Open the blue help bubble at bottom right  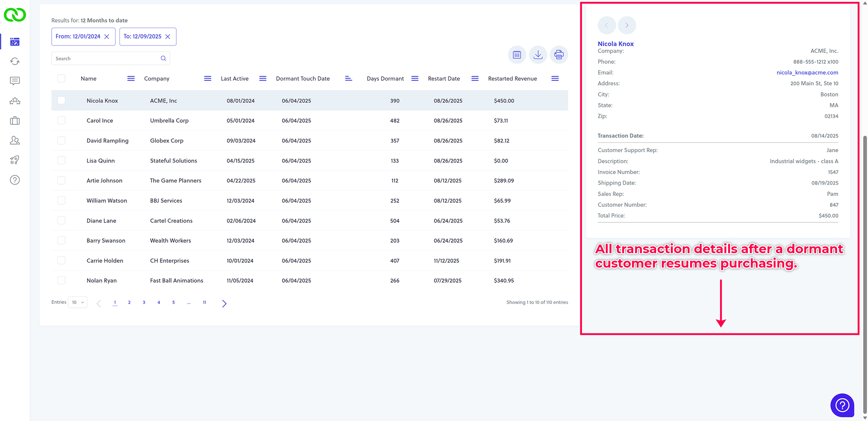(x=842, y=405)
